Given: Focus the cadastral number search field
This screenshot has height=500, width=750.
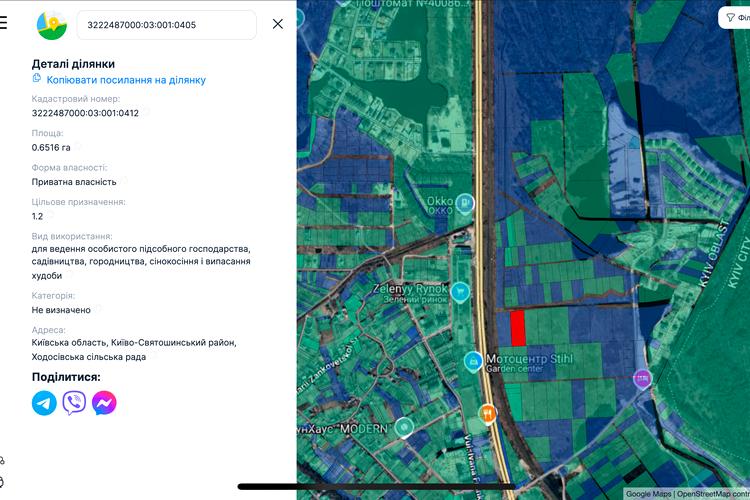Looking at the screenshot, I should (x=166, y=25).
